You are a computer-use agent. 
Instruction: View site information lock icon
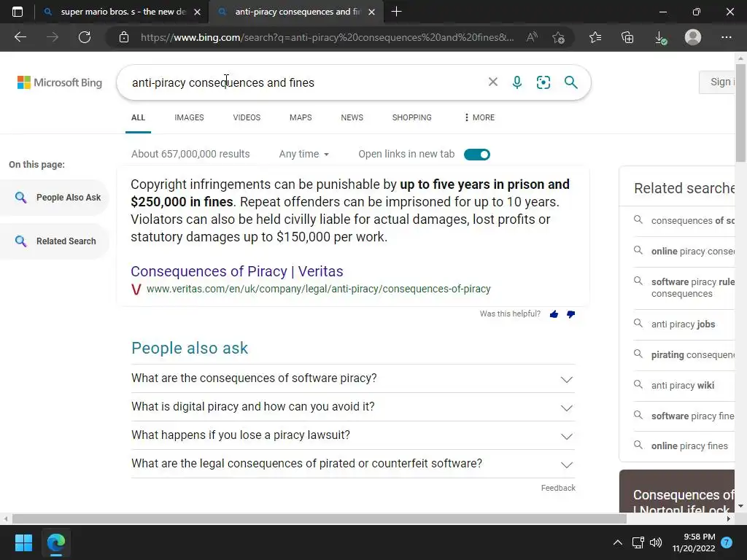(x=124, y=37)
